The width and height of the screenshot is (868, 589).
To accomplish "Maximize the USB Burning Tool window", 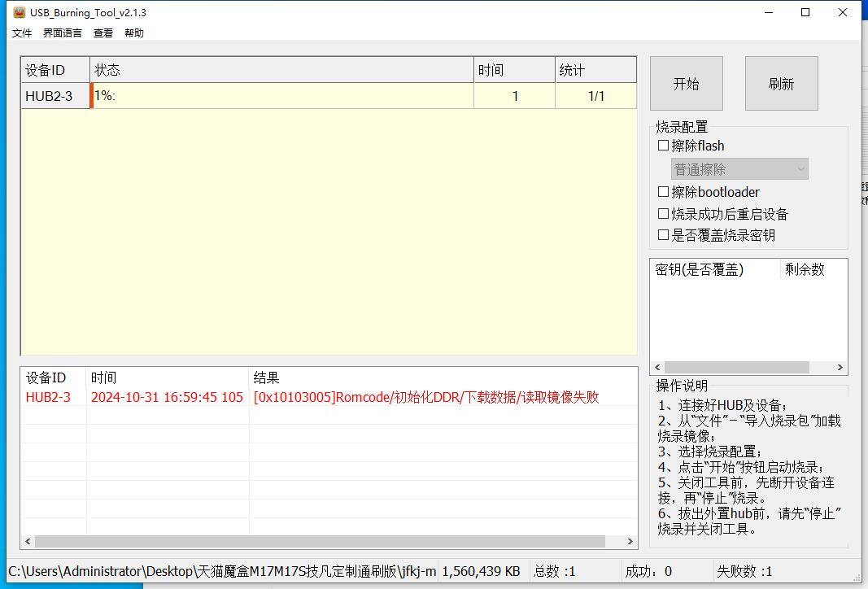I will pyautogui.click(x=805, y=12).
